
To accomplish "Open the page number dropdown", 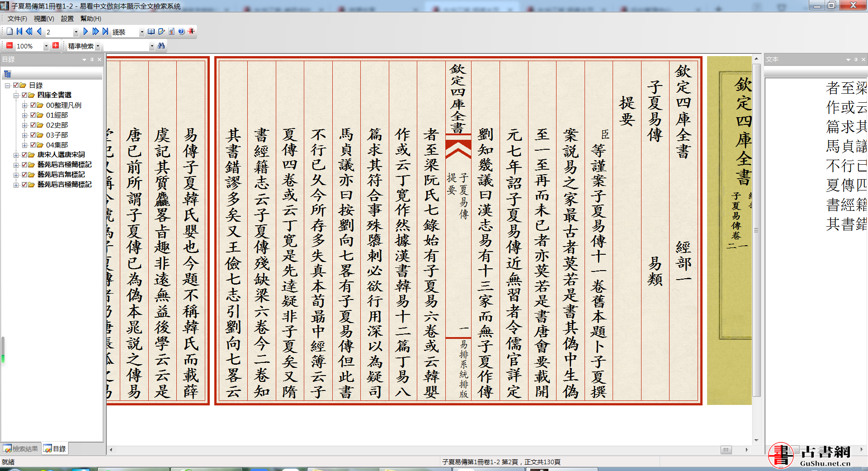I will [x=75, y=32].
